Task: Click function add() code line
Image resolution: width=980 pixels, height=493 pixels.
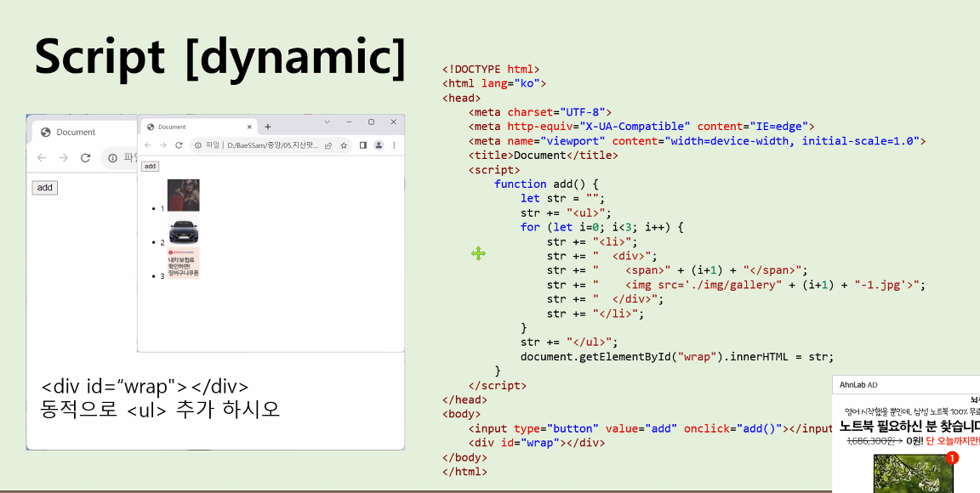Action: click(x=547, y=184)
